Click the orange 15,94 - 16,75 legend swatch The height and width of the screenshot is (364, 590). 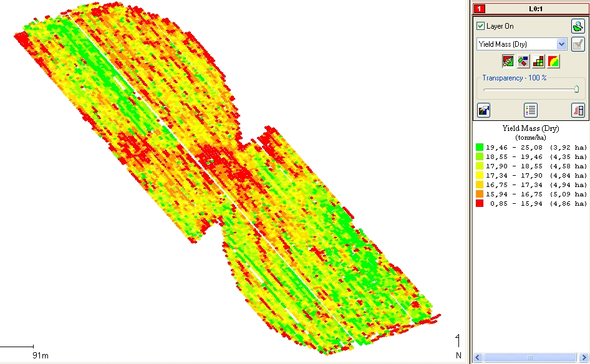(480, 194)
